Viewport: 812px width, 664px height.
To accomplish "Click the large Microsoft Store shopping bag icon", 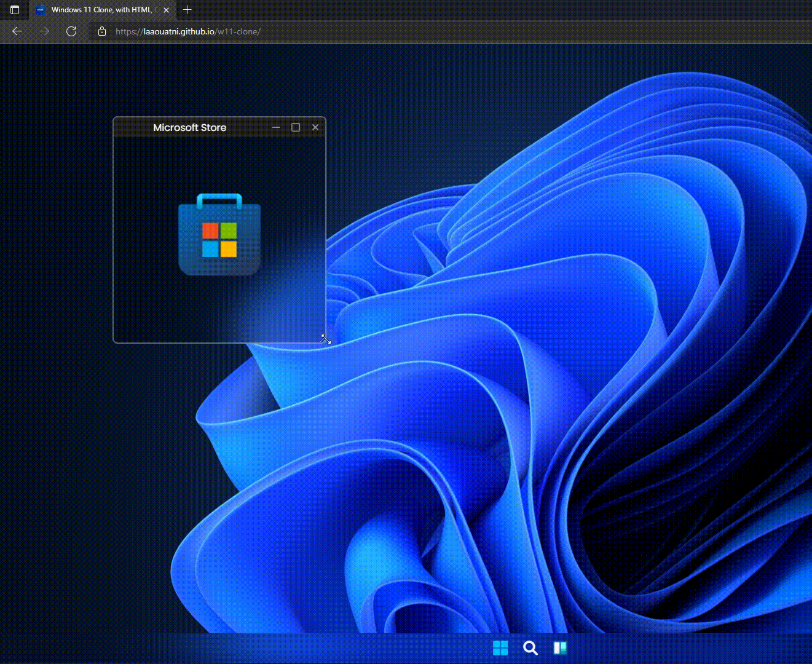I will tap(219, 237).
